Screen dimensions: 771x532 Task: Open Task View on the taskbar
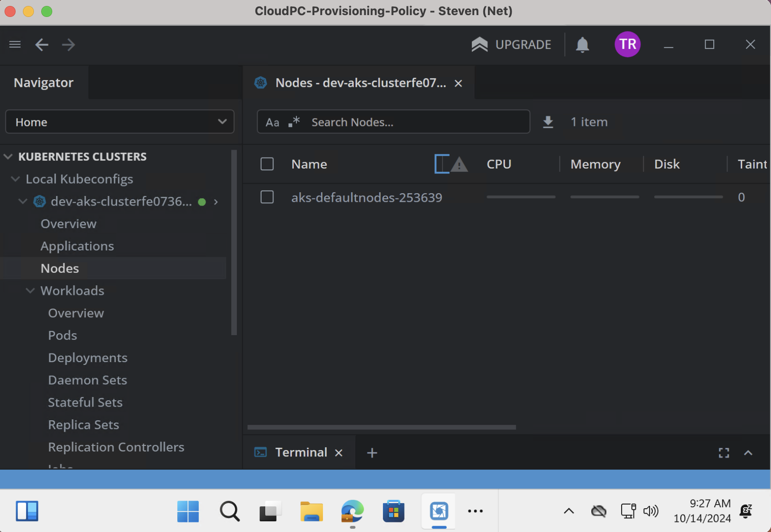click(x=270, y=511)
